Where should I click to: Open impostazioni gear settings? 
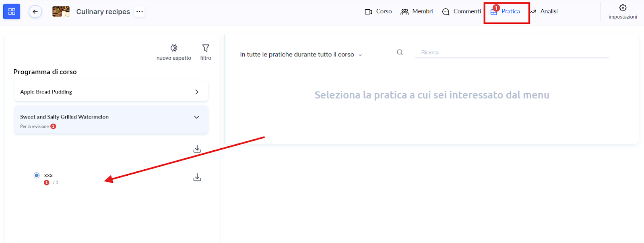click(x=623, y=8)
